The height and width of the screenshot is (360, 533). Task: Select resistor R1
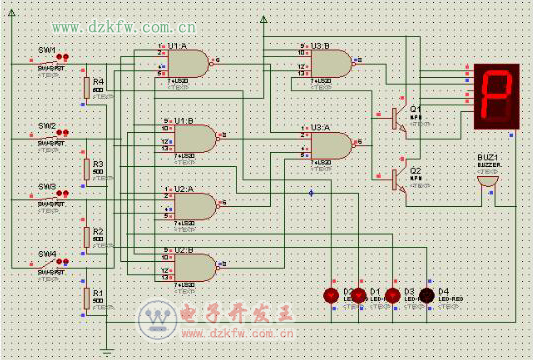pos(87,298)
